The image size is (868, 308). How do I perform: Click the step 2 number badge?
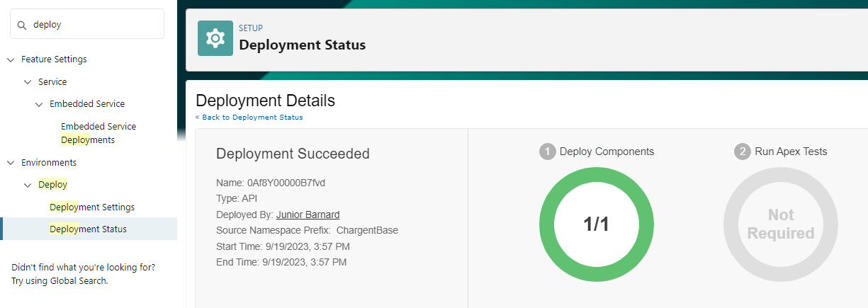point(742,152)
